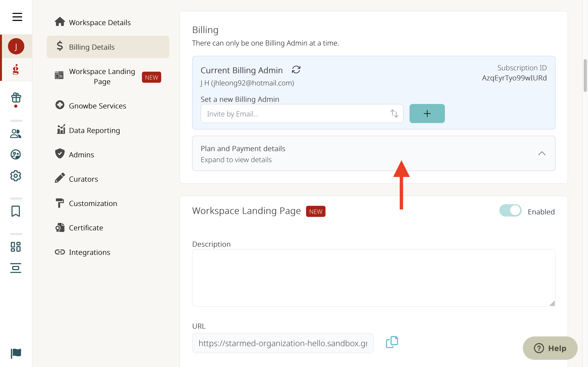The image size is (588, 367).
Task: Click the admin email jhleong92@hotmail.com text
Action: (x=253, y=83)
